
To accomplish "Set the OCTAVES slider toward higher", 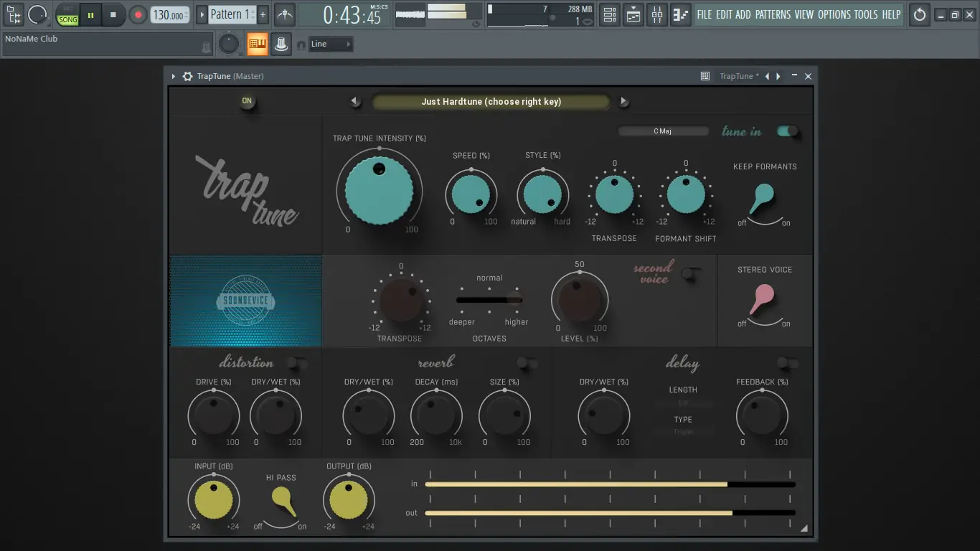I will click(515, 300).
